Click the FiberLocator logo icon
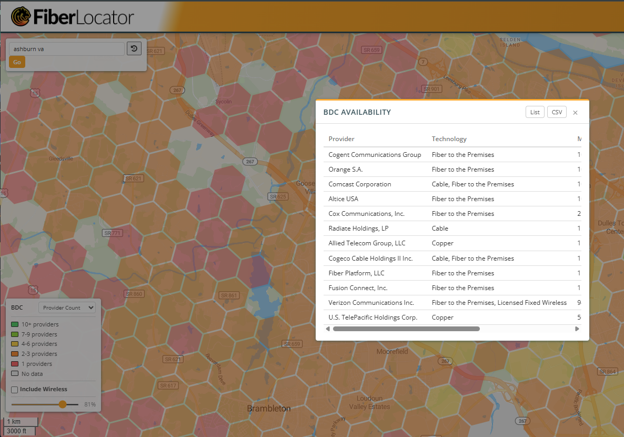 point(21,17)
